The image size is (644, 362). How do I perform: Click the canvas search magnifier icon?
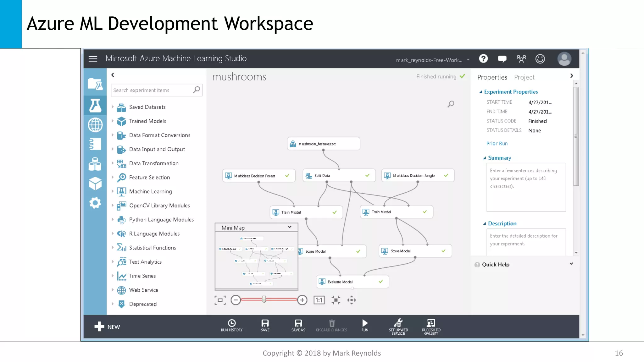point(451,104)
